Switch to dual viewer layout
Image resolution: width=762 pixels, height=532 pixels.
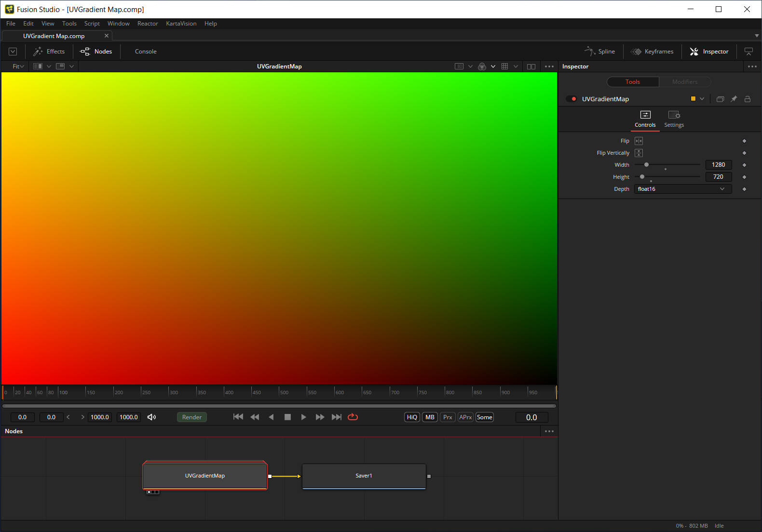(x=531, y=66)
